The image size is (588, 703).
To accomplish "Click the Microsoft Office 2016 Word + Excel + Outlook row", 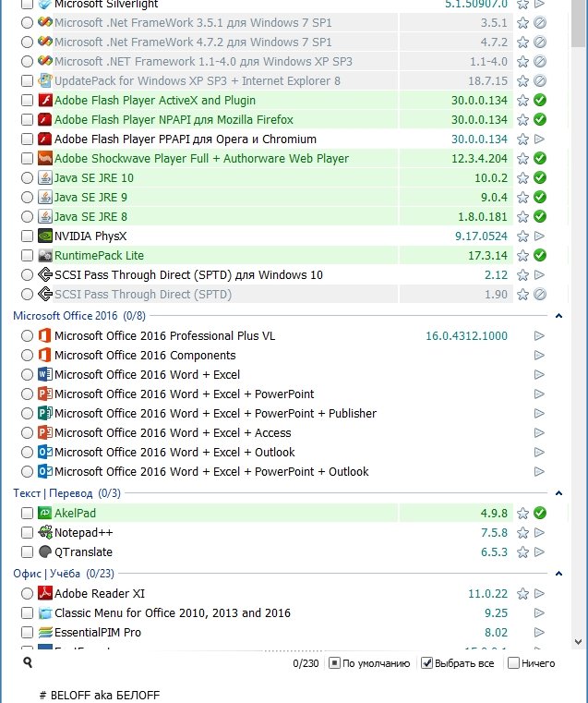I will [x=174, y=452].
